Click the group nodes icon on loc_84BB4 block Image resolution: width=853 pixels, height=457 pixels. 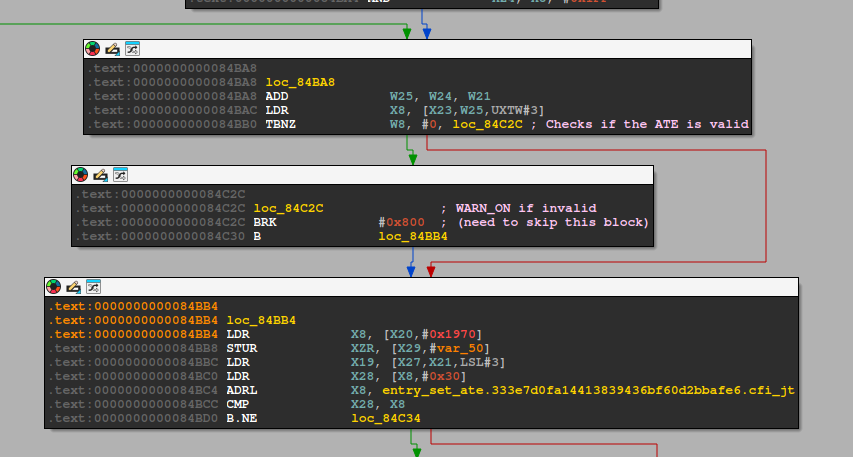click(x=92, y=286)
